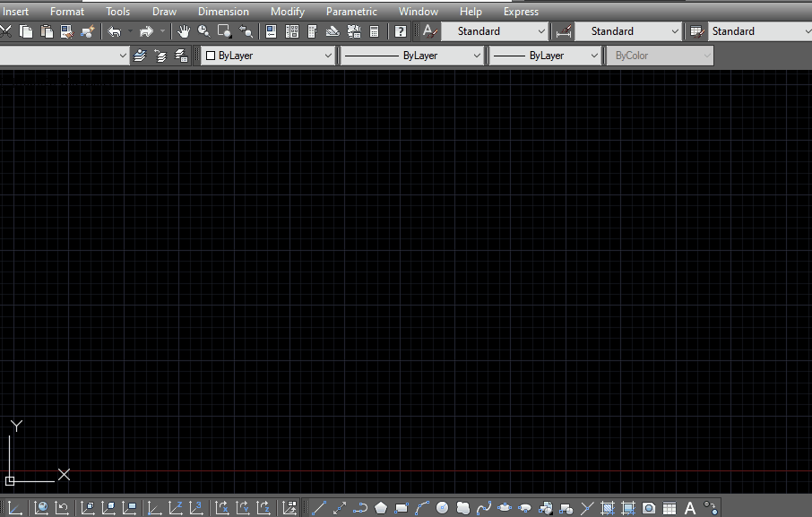Click the rotate UCS about Z icon
Image resolution: width=812 pixels, height=517 pixels.
263,508
